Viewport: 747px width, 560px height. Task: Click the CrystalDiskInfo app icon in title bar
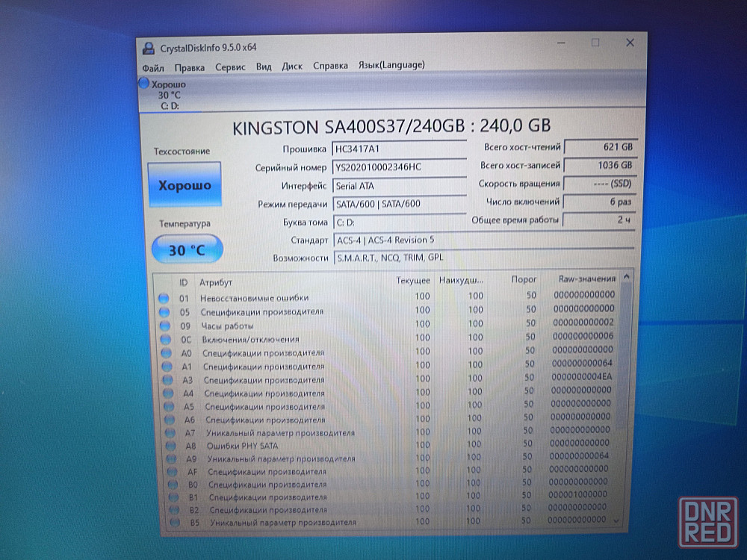[x=149, y=48]
